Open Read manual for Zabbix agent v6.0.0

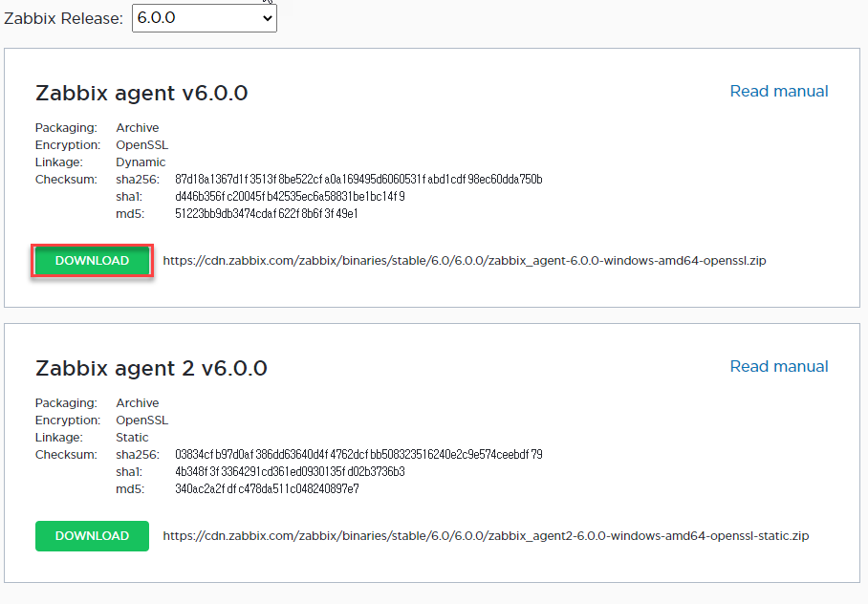click(779, 92)
